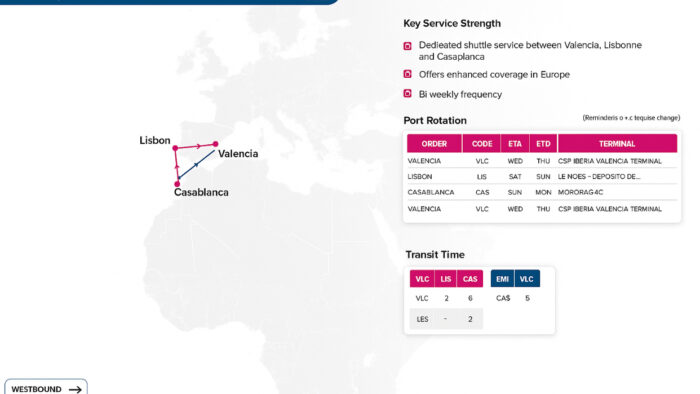Viewport: 700px width, 394px height.
Task: Click the first VALENCIA row terminal text
Action: pyautogui.click(x=609, y=161)
